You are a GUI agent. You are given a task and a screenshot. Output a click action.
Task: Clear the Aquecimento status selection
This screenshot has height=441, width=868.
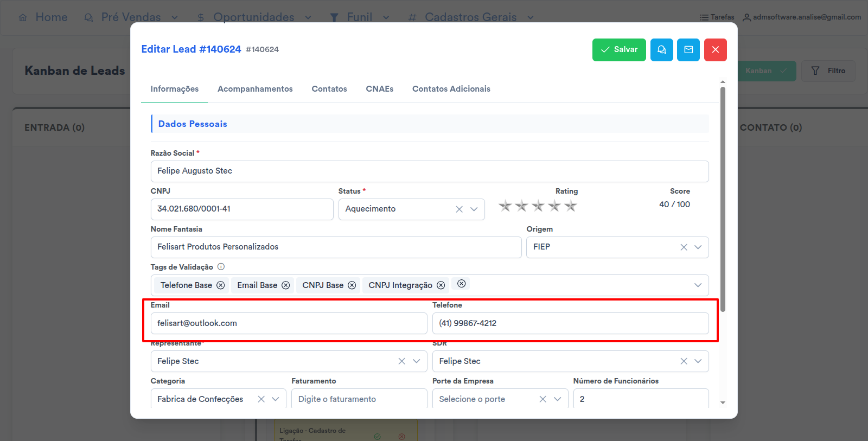[x=459, y=209]
